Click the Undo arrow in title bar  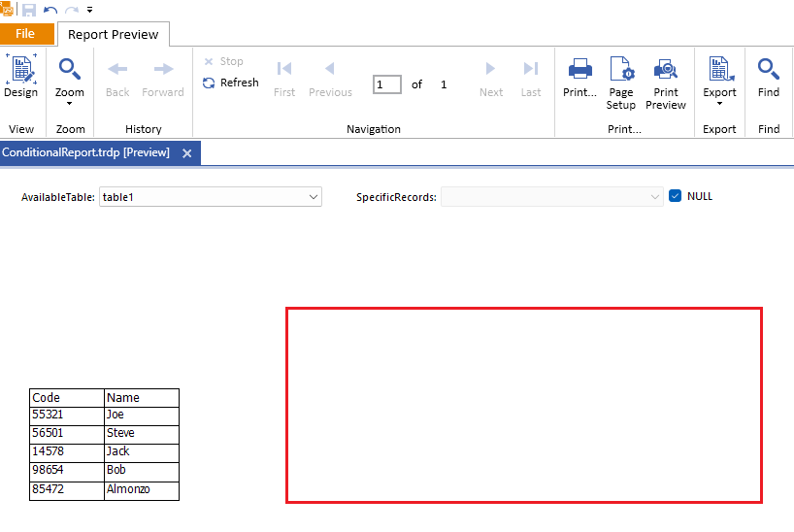click(x=50, y=10)
